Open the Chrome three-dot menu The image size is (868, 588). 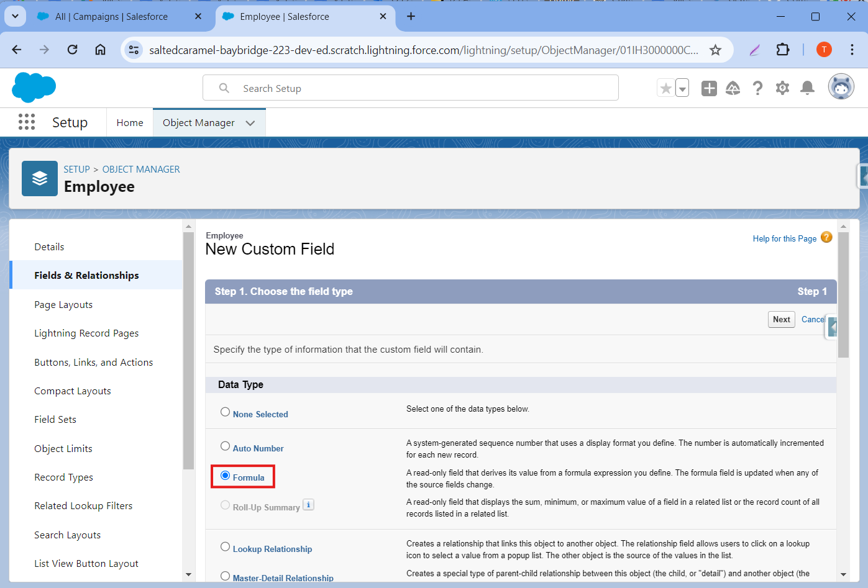click(x=852, y=50)
